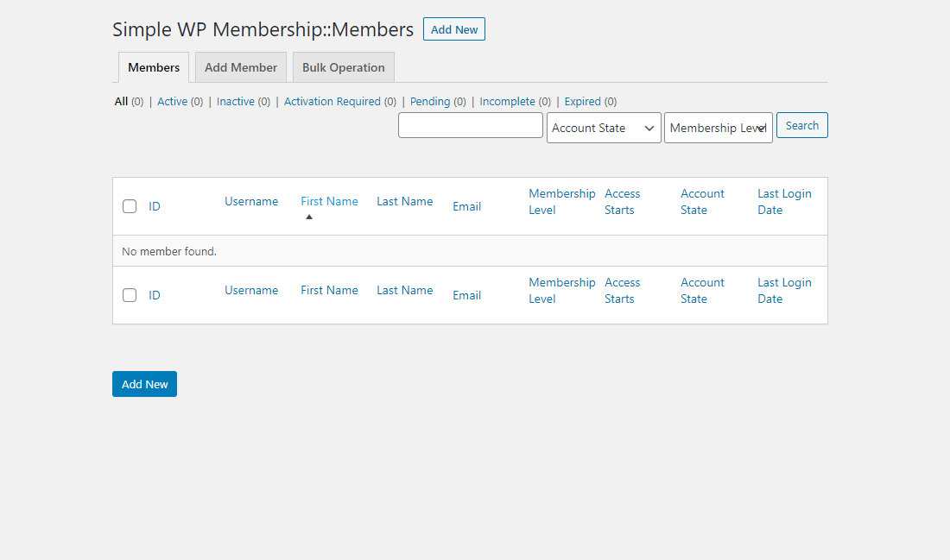Image resolution: width=950 pixels, height=560 pixels.
Task: Expand the Membership Level filter dropdown
Action: (718, 128)
